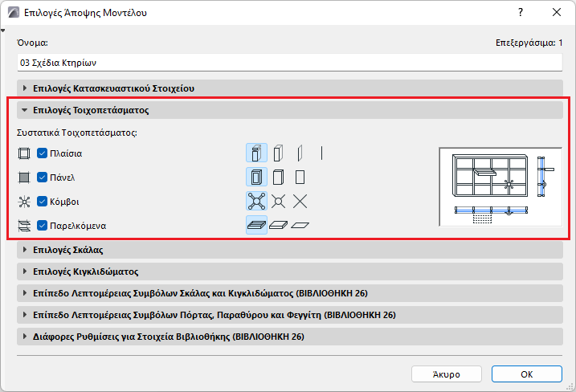Select full detail frame display icon
Viewport: 576px width, 392px height.
click(256, 153)
